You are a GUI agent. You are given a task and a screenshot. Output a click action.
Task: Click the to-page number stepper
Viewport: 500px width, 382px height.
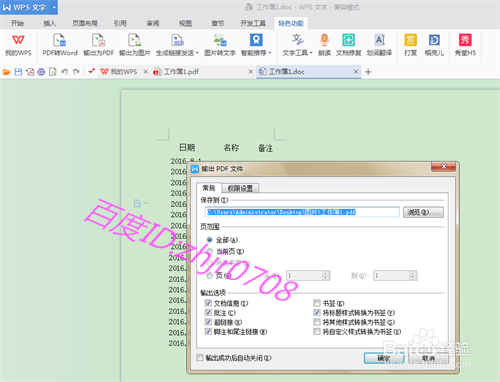(x=413, y=275)
